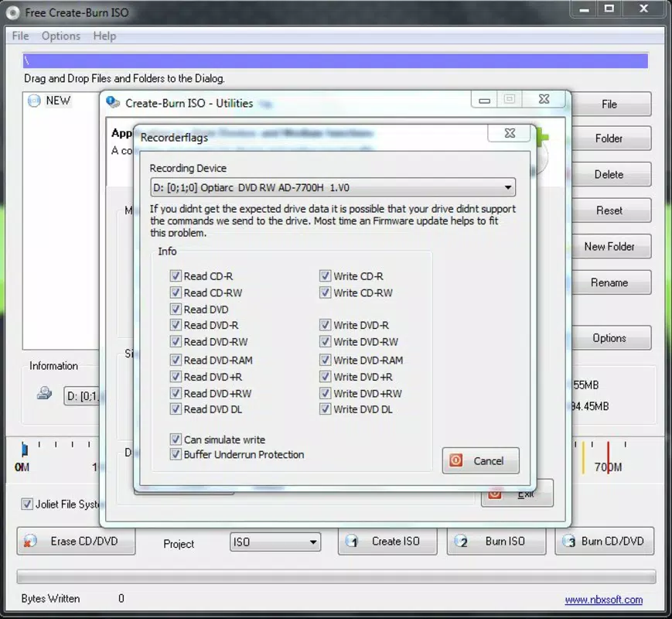Screen dimensions: 672x619
Task: Click the Burn CD/DVD button
Action: point(604,542)
